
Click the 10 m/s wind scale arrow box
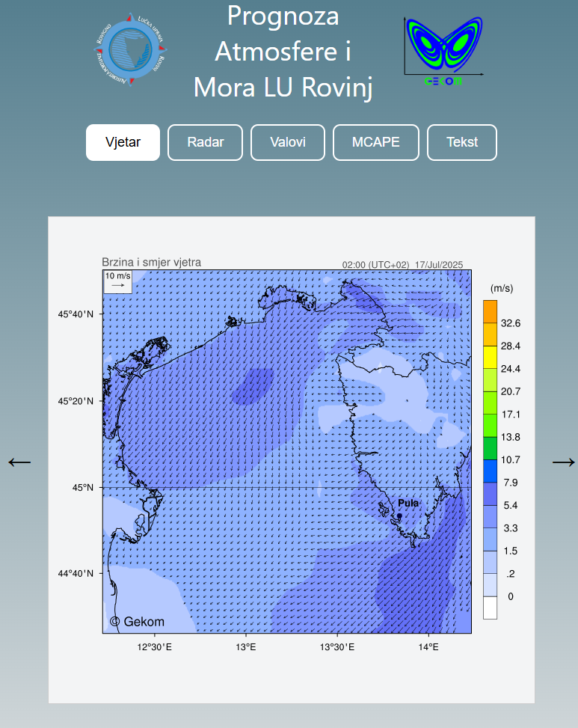(x=117, y=281)
